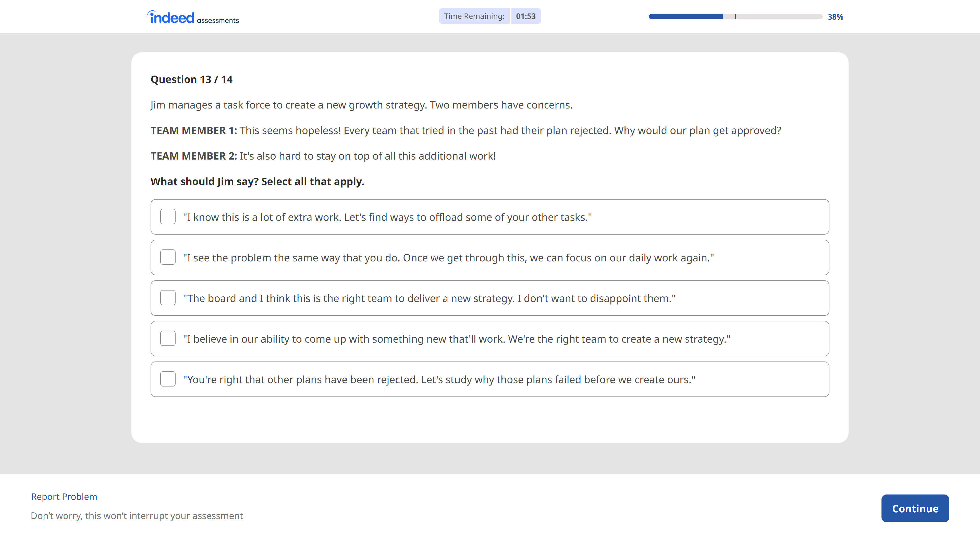Screen dimensions: 980x543
Task: Click 'Jim manages a task force' sentence
Action: click(x=361, y=105)
